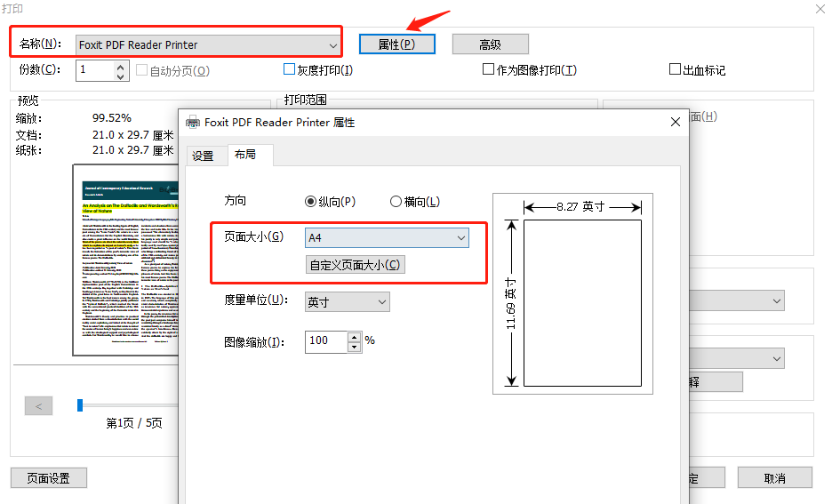Expand the 页面大小 A4 dropdown
The width and height of the screenshot is (832, 504).
point(460,238)
